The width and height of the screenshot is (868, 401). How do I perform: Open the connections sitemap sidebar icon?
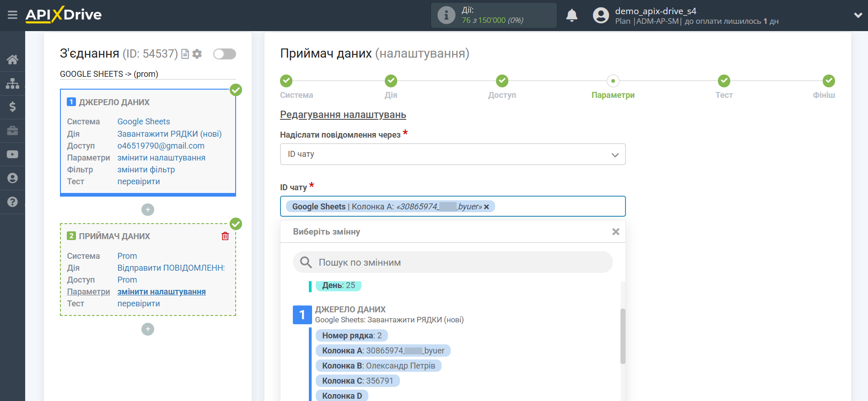click(x=12, y=83)
